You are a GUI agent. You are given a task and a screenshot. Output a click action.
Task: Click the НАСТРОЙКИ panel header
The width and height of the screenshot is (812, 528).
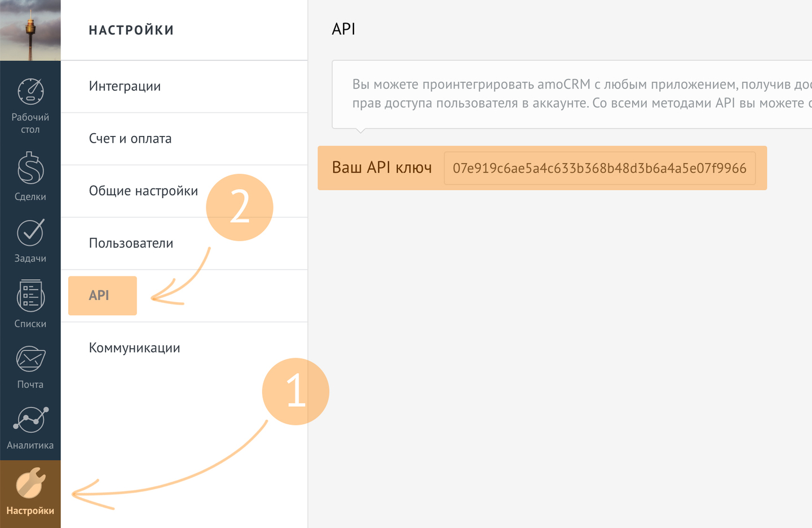point(131,30)
